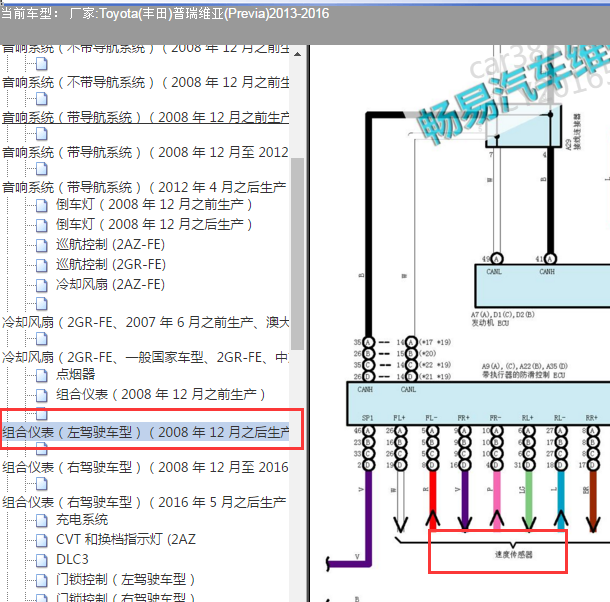
Task: Click the FL+ terminal label
Action: (399, 418)
